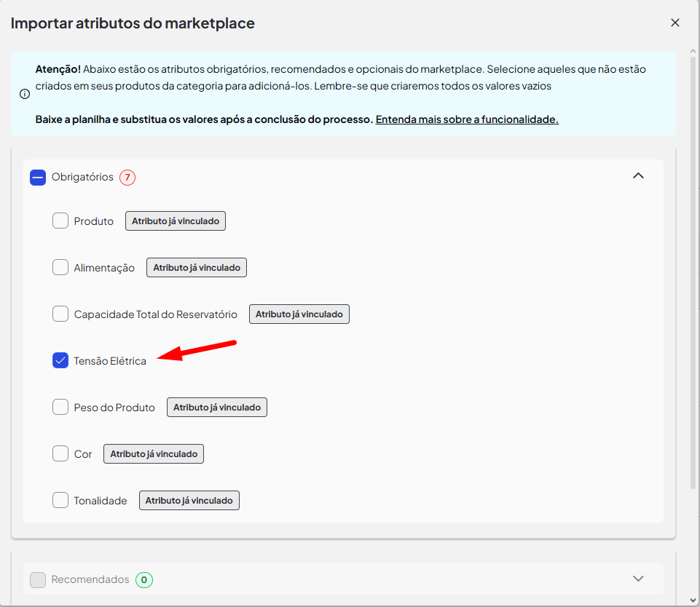Toggle the Obrigatórios select-all checkbox
The height and width of the screenshot is (607, 700).
coord(38,177)
